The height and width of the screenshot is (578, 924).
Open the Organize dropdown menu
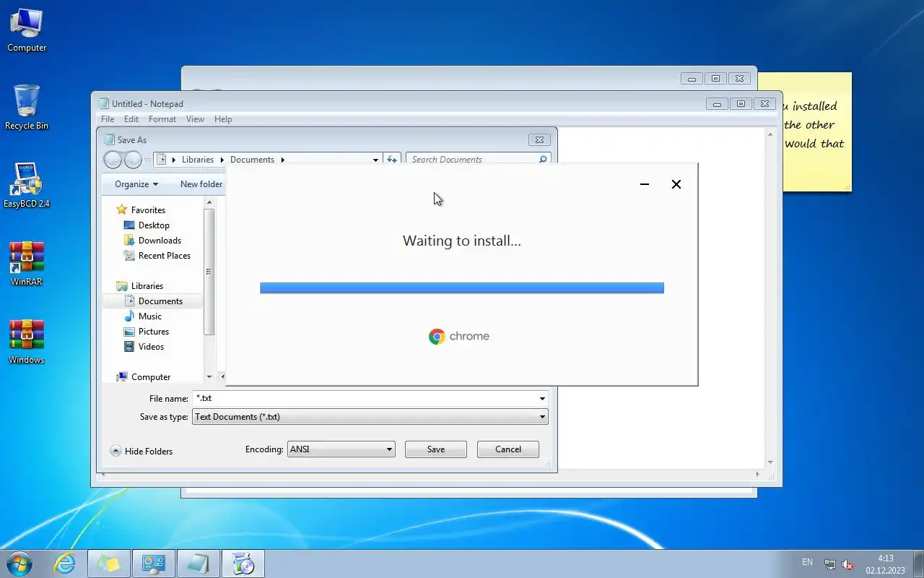coord(136,184)
